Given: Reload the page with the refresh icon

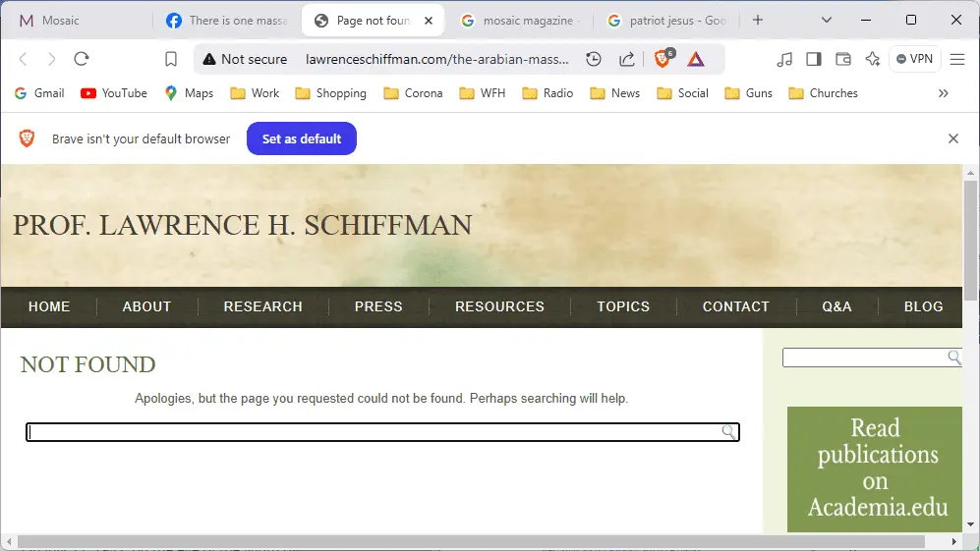Looking at the screenshot, I should point(82,59).
